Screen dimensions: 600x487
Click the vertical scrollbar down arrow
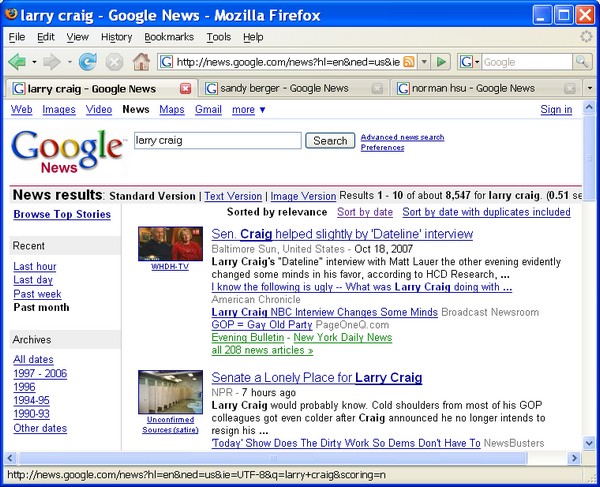point(589,443)
